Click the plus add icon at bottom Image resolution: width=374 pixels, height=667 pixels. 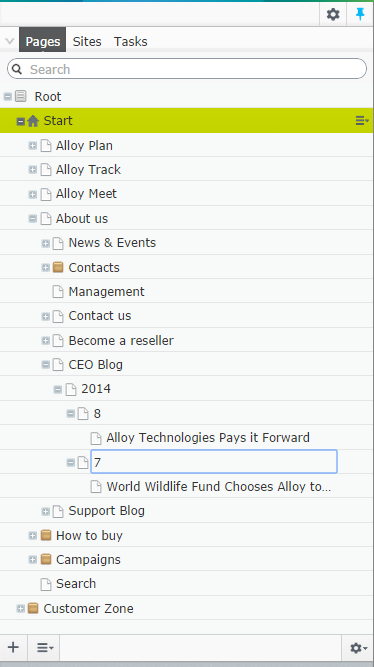13,647
